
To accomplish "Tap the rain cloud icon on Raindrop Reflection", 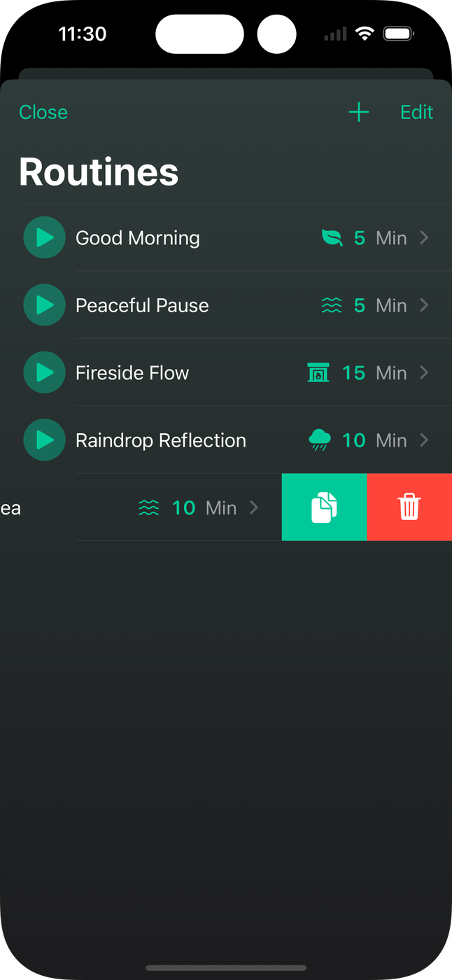I will [x=320, y=440].
